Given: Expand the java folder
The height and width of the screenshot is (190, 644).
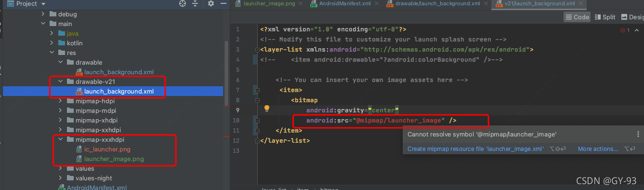Looking at the screenshot, I should (x=52, y=33).
